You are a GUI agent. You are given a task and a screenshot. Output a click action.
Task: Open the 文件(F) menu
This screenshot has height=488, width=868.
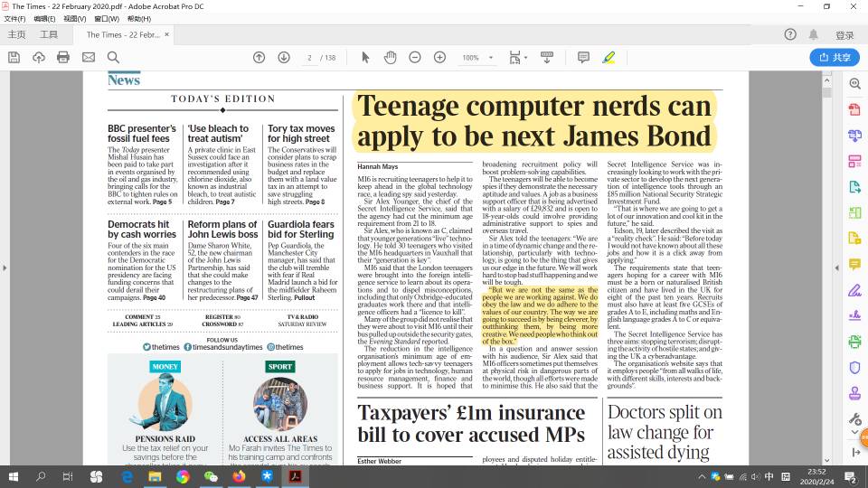14,19
